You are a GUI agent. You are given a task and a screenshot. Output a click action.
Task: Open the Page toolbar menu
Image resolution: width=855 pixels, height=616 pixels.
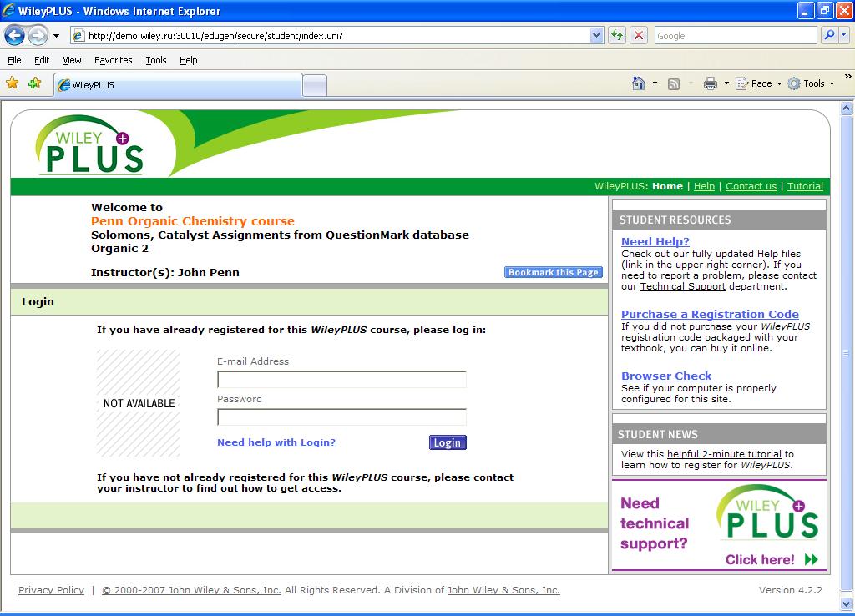click(x=758, y=83)
